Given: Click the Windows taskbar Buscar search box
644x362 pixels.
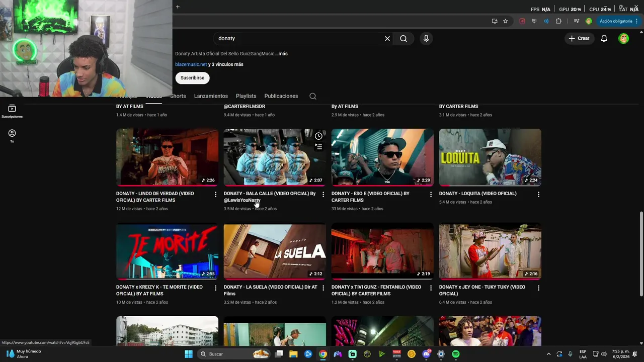Looking at the screenshot, I should pos(234,354).
